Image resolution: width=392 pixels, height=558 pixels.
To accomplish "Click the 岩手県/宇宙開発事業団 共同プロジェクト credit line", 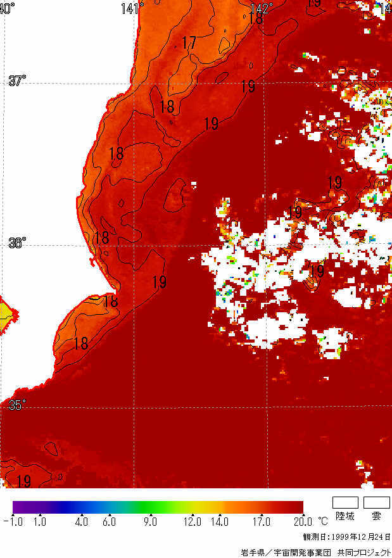I will click(315, 552).
